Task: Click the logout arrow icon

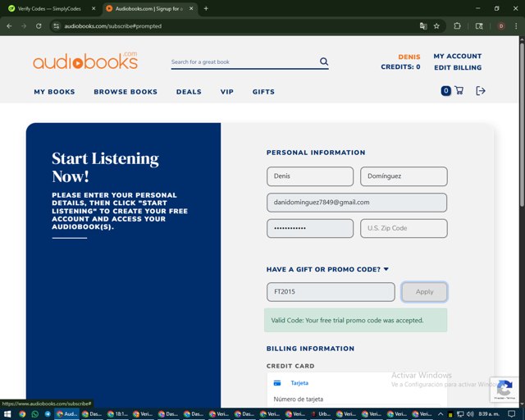Action: point(481,90)
